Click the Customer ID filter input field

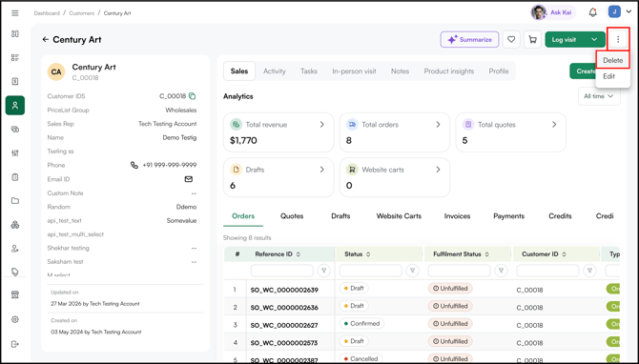[x=547, y=271]
